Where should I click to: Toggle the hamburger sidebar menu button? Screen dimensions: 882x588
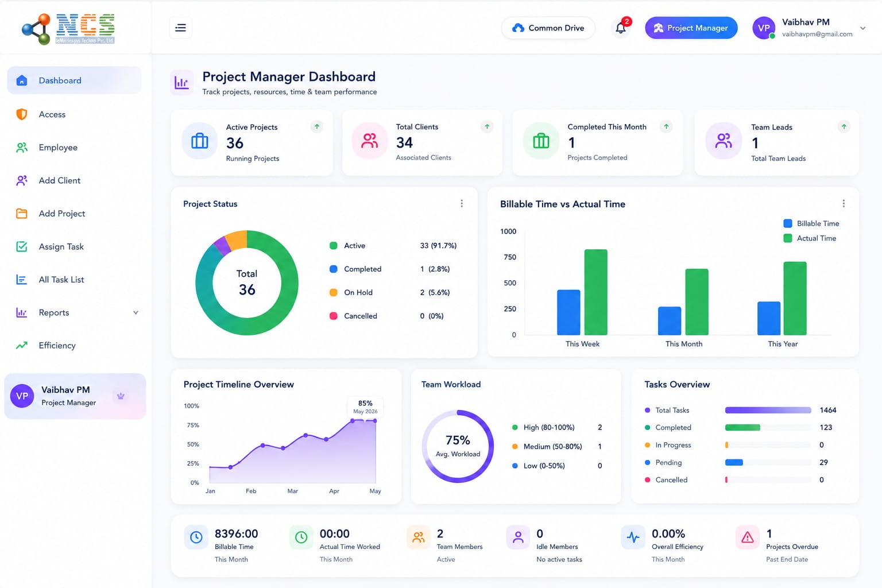(x=180, y=28)
